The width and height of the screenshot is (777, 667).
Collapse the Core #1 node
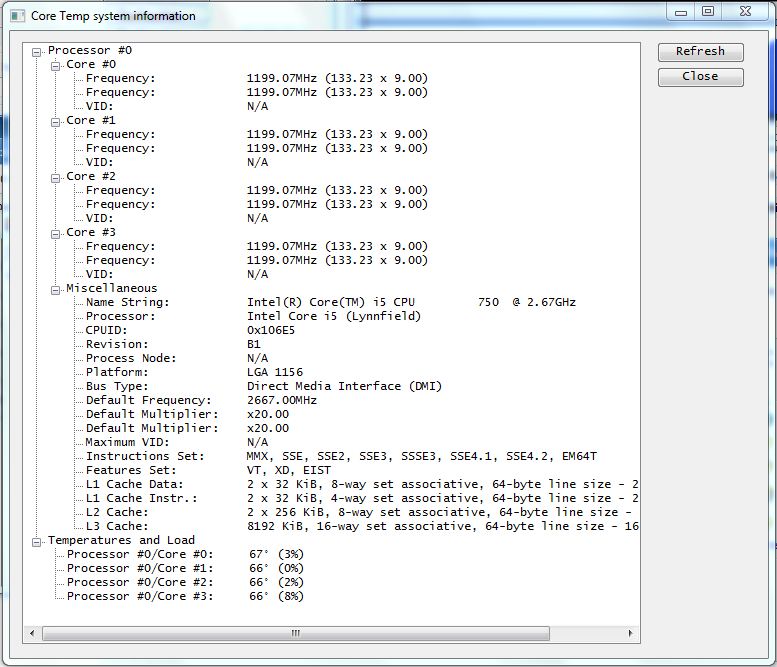click(56, 122)
